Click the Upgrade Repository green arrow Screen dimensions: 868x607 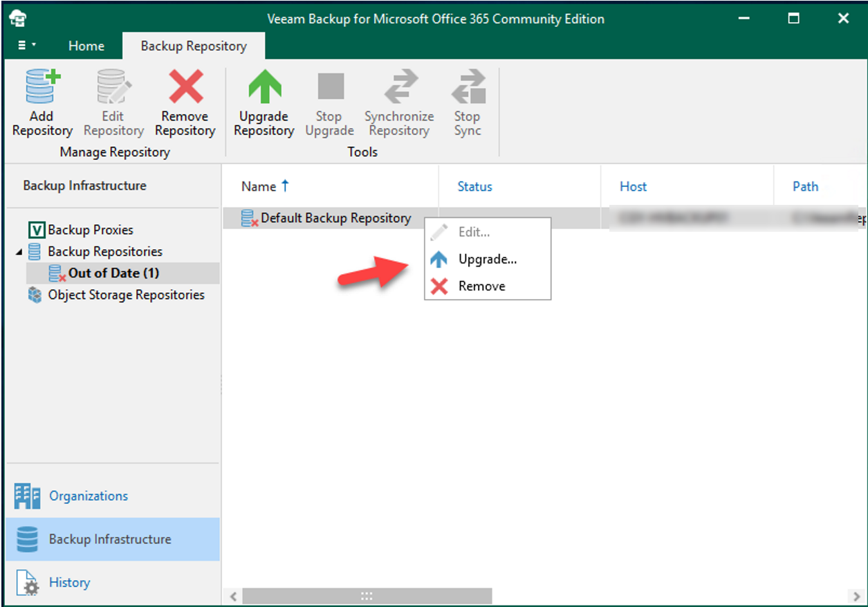pyautogui.click(x=264, y=87)
